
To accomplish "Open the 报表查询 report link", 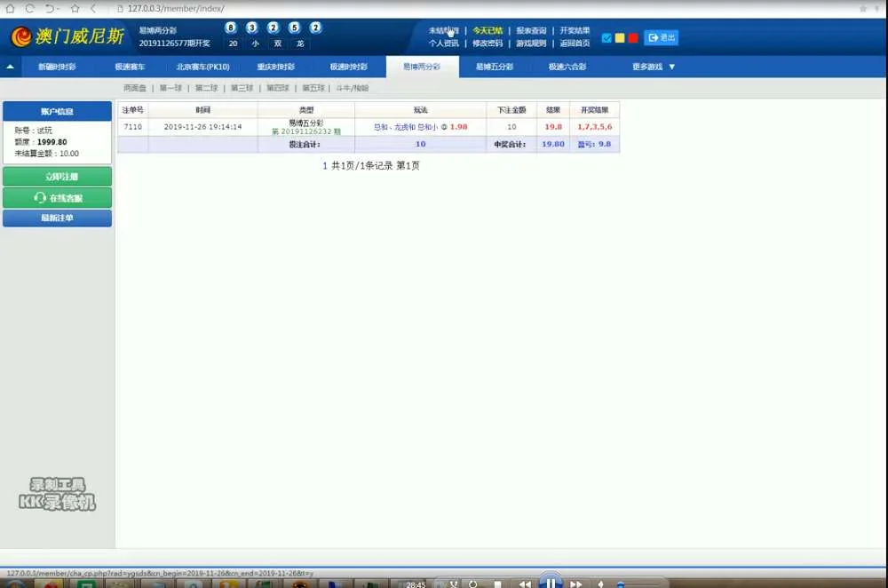I will pyautogui.click(x=531, y=30).
